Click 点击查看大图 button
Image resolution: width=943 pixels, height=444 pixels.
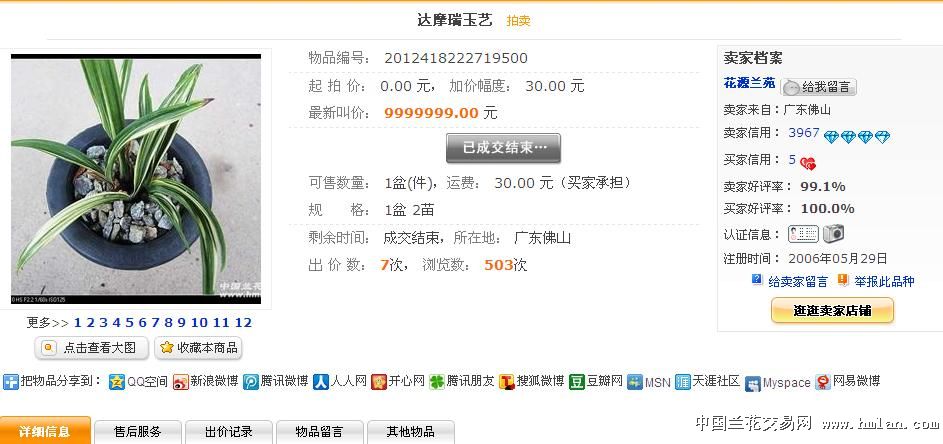click(x=92, y=347)
